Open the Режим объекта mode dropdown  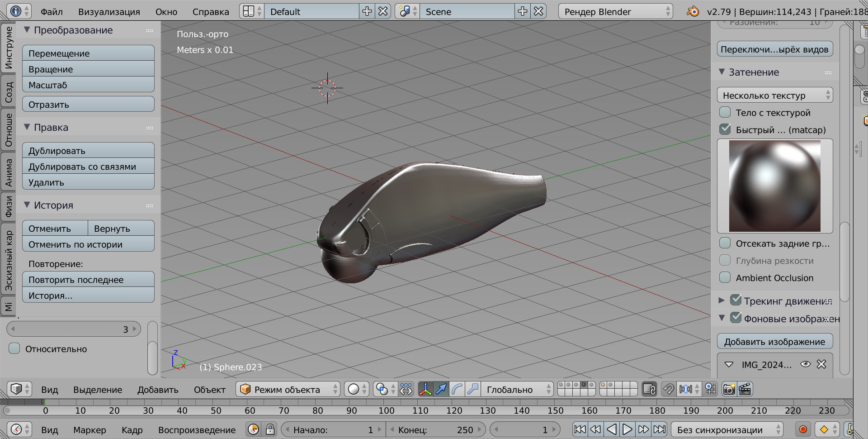(288, 389)
